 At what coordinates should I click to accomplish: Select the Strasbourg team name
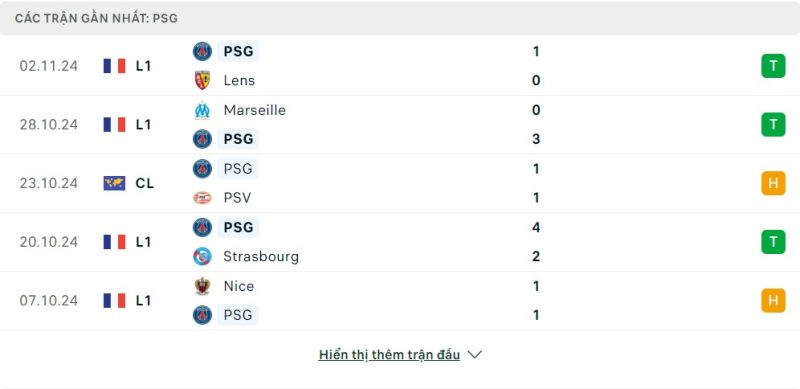coord(261,256)
